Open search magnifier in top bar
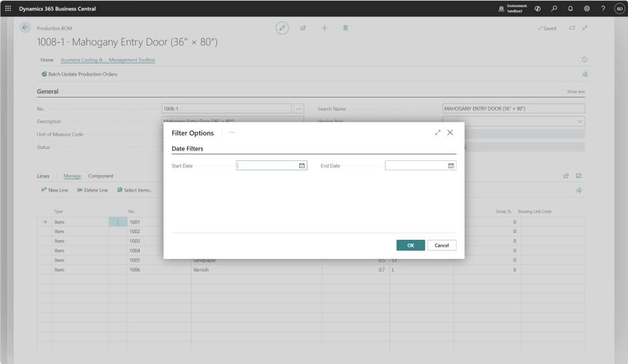This screenshot has height=364, width=628. 555,9
